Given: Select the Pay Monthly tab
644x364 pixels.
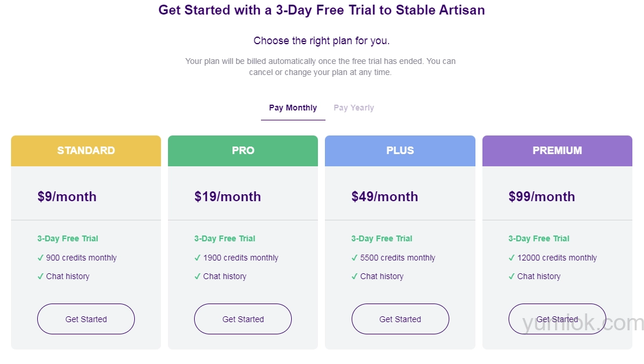Looking at the screenshot, I should (293, 108).
